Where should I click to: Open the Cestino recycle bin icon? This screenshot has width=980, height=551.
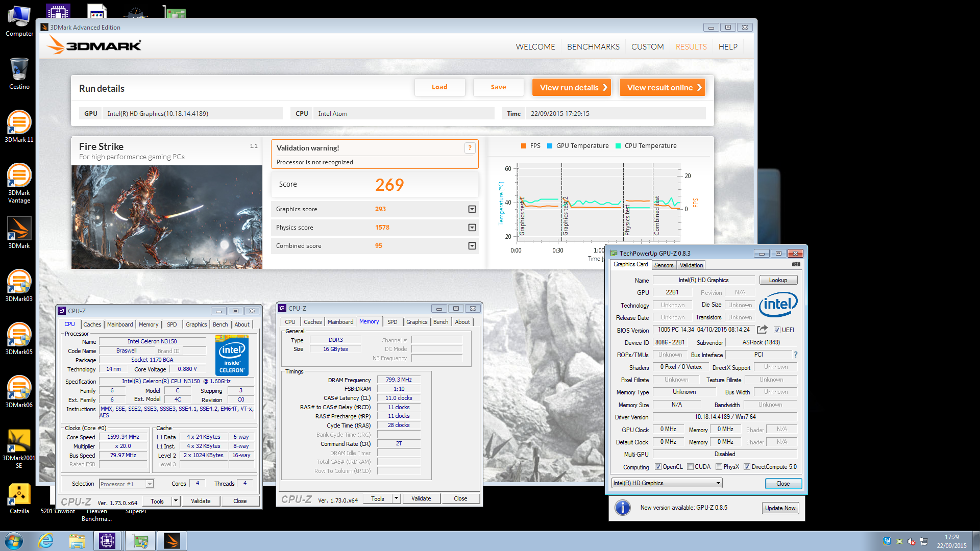[x=19, y=73]
